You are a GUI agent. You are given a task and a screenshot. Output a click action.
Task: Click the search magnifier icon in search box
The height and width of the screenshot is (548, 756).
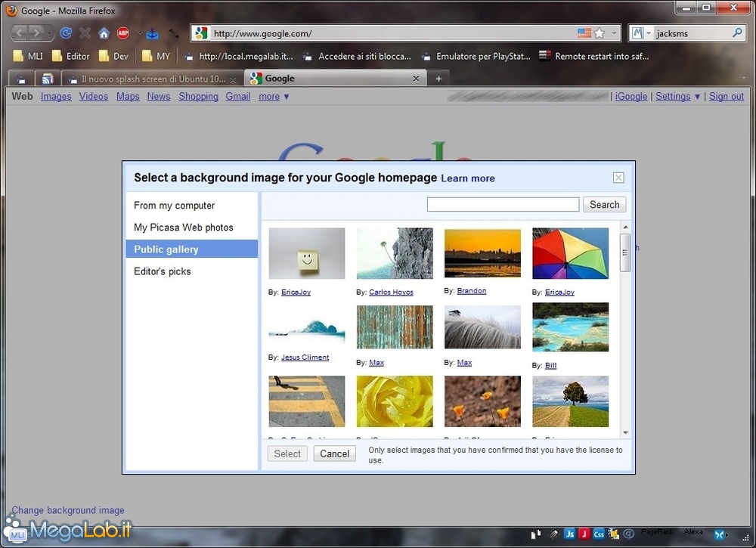pyautogui.click(x=737, y=33)
